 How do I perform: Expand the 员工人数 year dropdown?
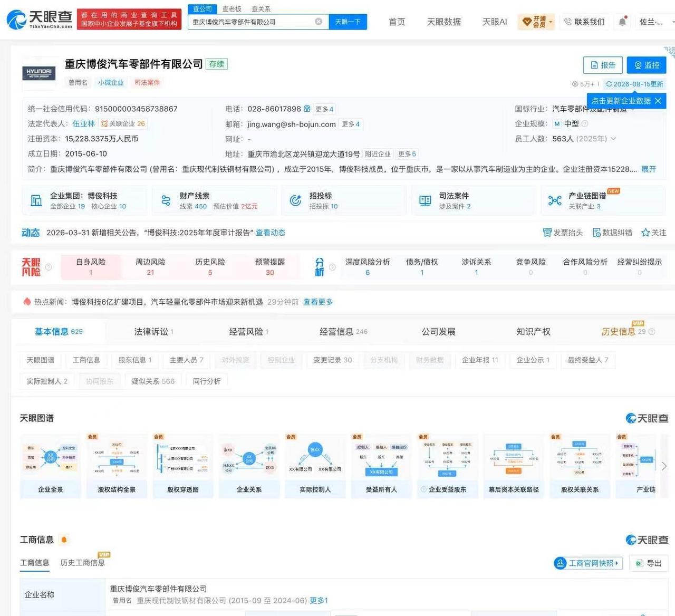coord(613,139)
